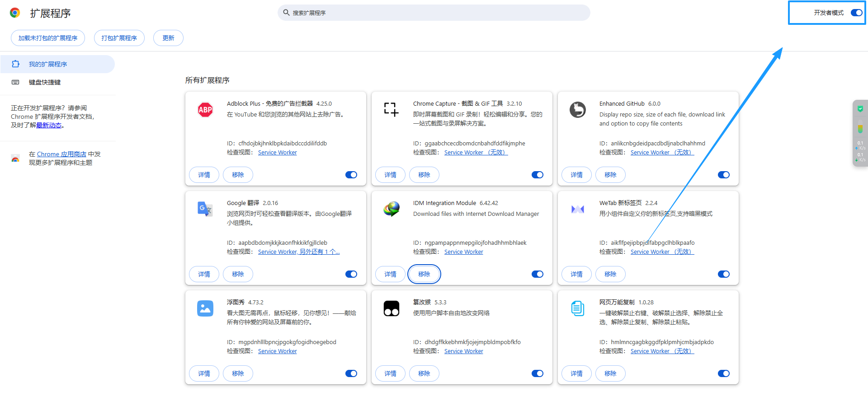Open 详情 for IDM Integration Module

[390, 274]
